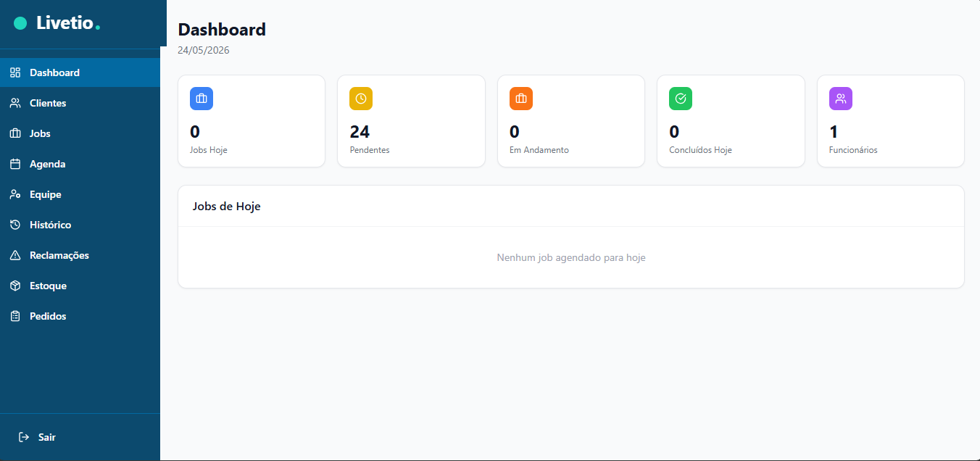Click the Jobs de Hoje panel heading

[226, 207]
